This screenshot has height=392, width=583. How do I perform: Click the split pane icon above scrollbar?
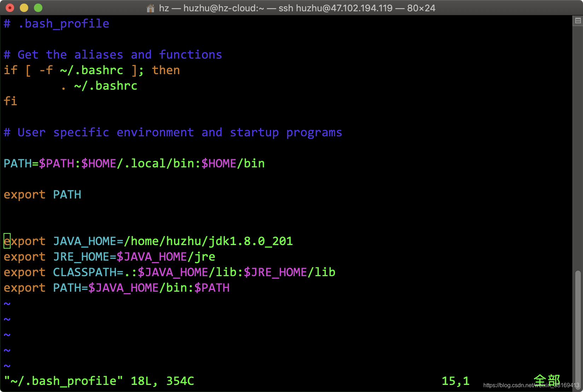click(578, 21)
